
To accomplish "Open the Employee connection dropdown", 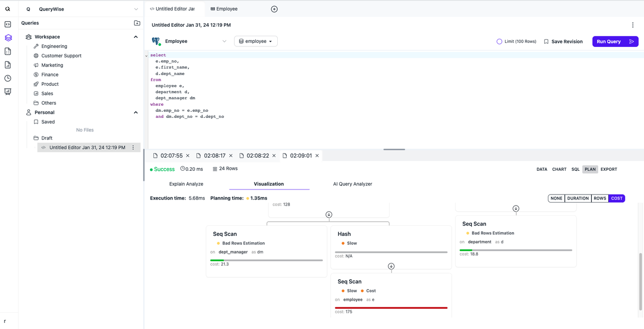I will (224, 41).
